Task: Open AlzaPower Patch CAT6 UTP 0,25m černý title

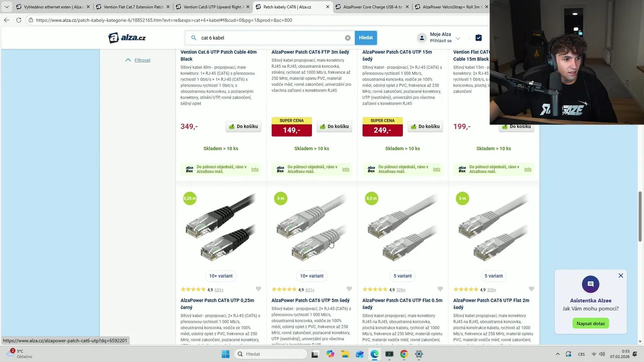Action: point(217,304)
